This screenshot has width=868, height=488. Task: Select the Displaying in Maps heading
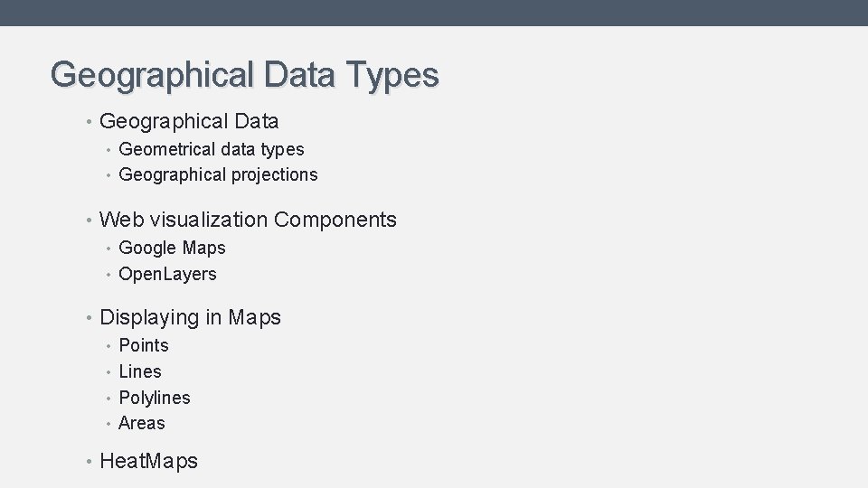pos(190,317)
